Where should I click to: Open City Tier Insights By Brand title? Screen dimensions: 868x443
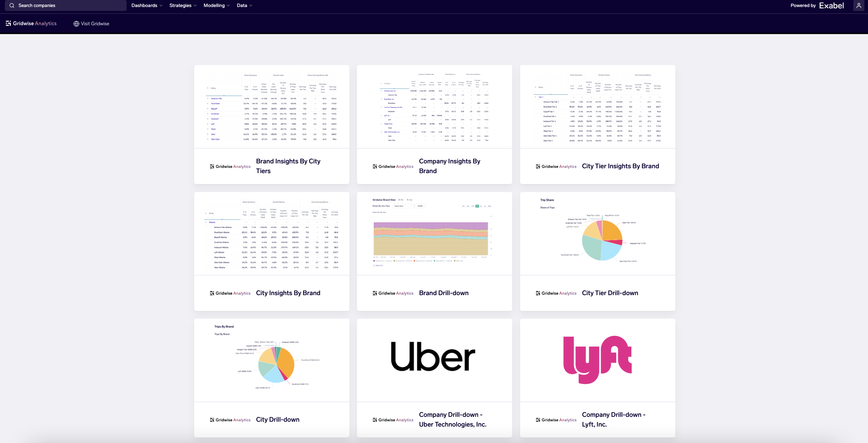pyautogui.click(x=620, y=166)
